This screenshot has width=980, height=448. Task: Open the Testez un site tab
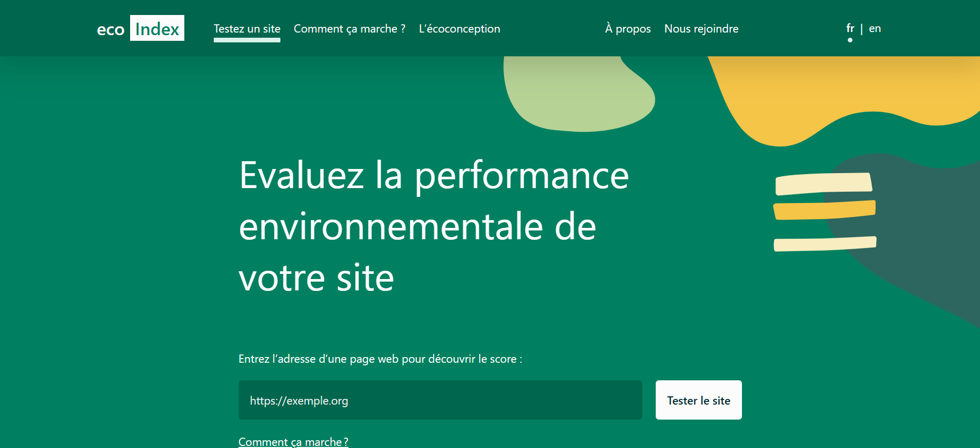tap(247, 29)
